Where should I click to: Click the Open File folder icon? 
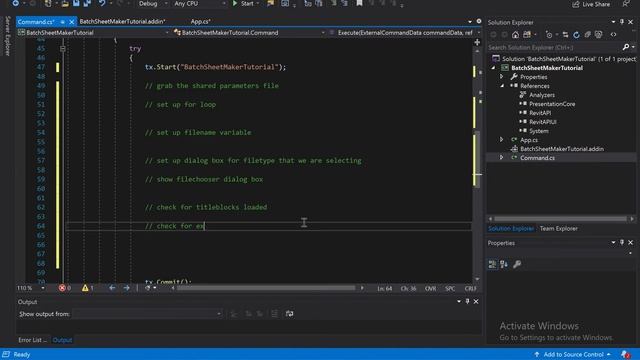65,4
